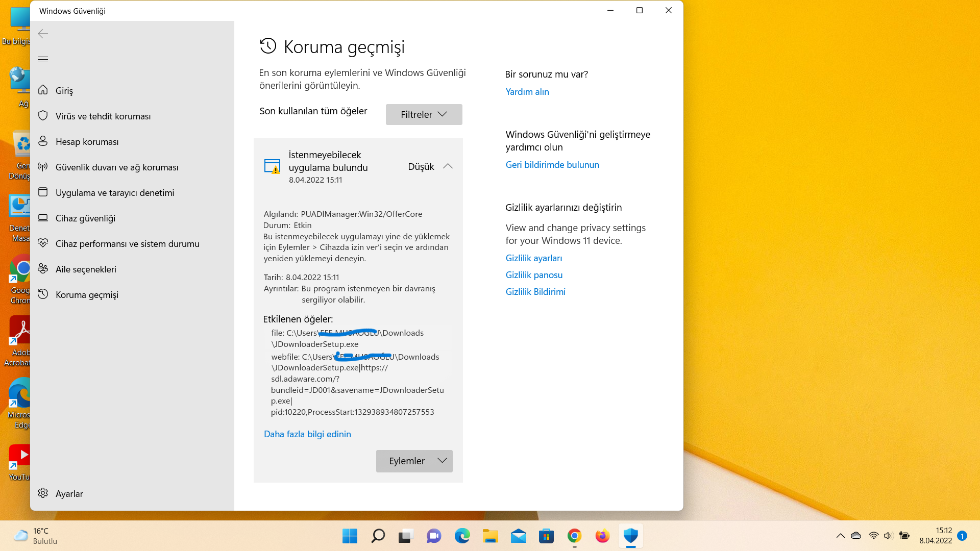Click the back arrow icon
Screen dimensions: 980x551
pyautogui.click(x=43, y=34)
